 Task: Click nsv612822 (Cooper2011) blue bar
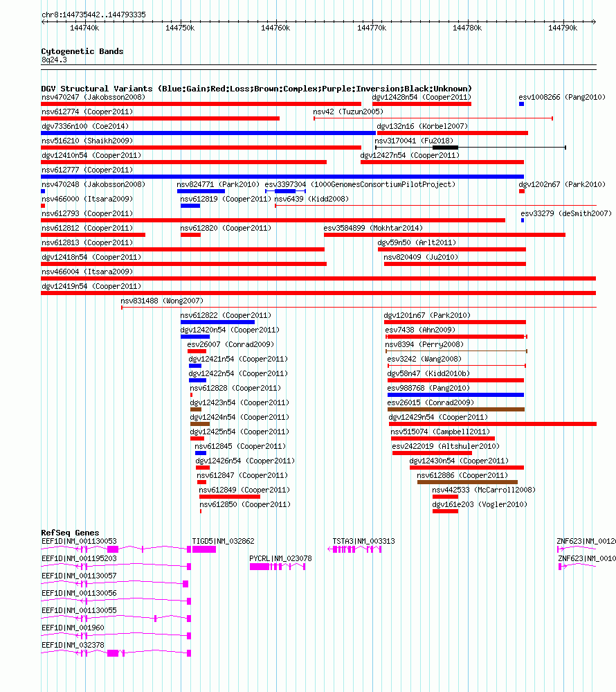pos(217,322)
